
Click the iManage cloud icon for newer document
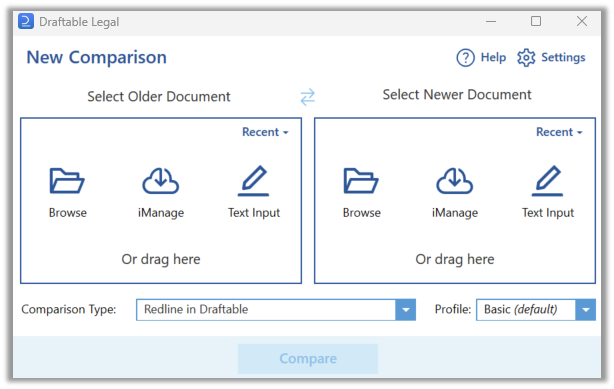coord(455,181)
